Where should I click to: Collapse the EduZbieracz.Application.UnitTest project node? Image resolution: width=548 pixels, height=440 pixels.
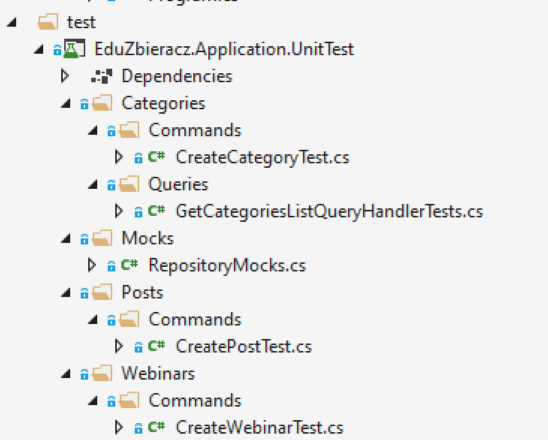(x=39, y=49)
